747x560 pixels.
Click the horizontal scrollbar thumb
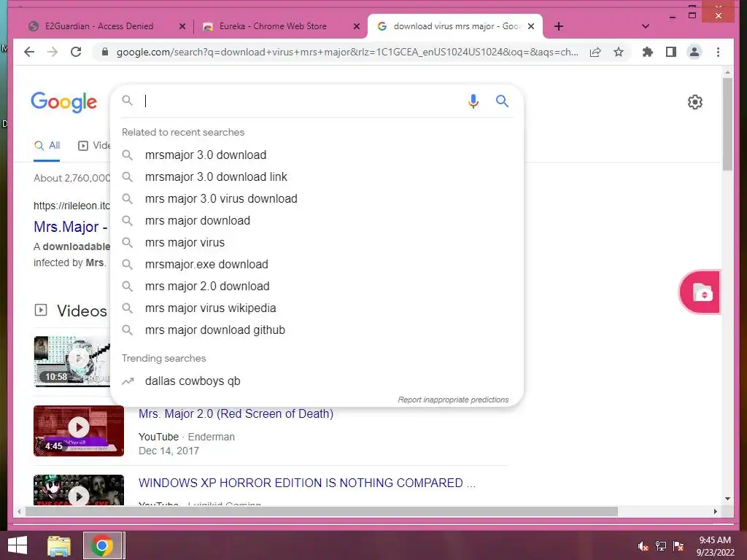(322, 511)
